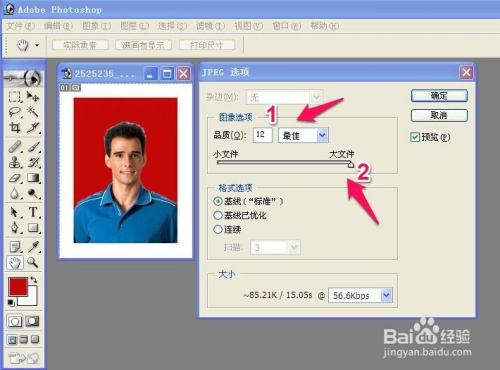The height and width of the screenshot is (370, 500).
Task: Select the Lasso tool
Action: (15, 112)
